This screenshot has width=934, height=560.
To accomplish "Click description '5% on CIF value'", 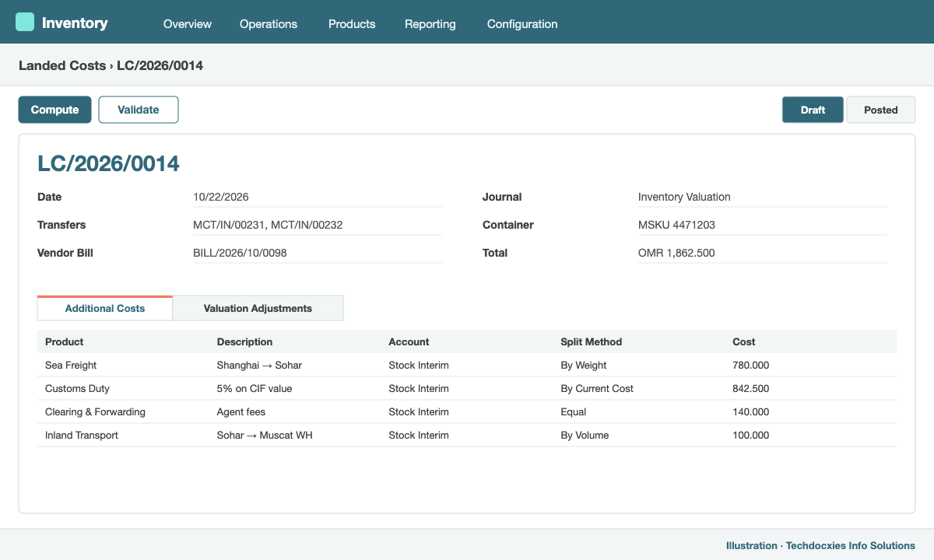I will click(255, 388).
